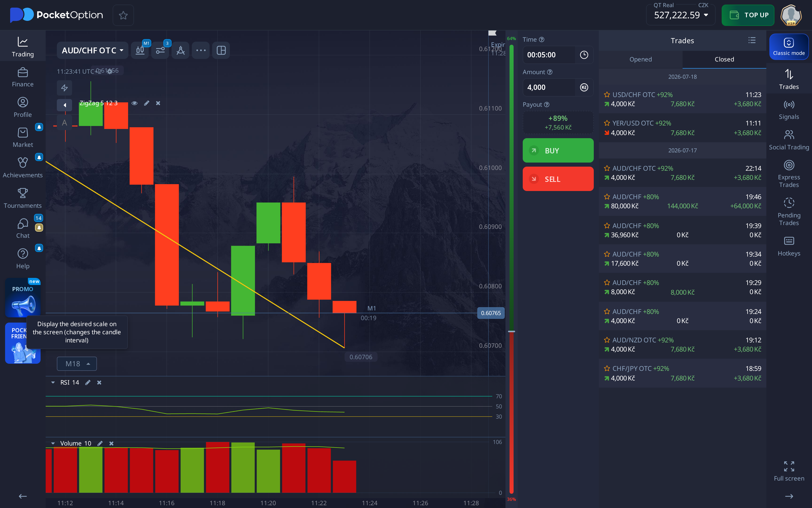Open the indicators settings icon

point(160,50)
